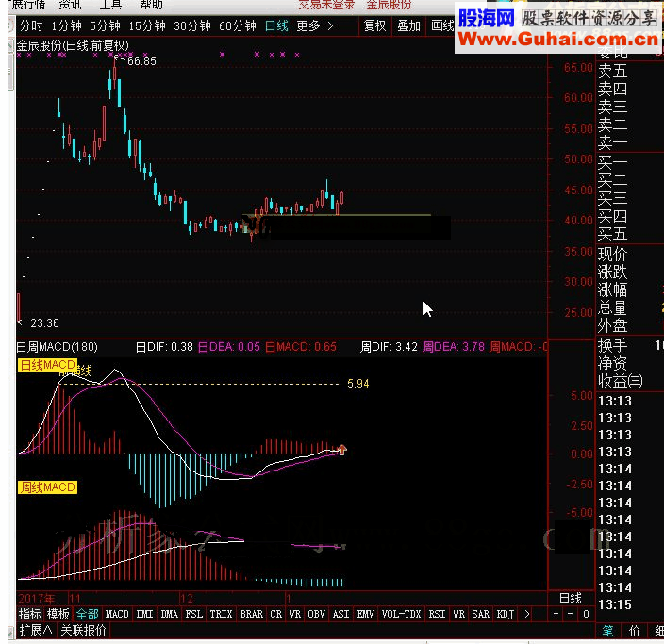Screen dimensions: 664x644
Task: Select the 日线 period tab
Action: point(276,25)
